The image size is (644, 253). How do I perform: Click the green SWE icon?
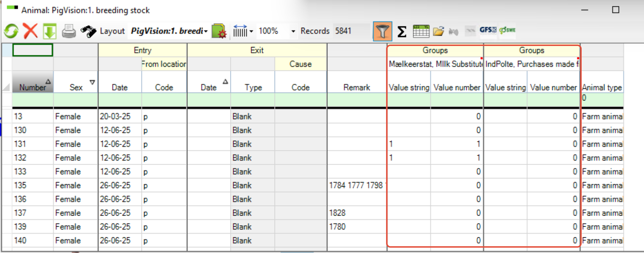(x=507, y=30)
